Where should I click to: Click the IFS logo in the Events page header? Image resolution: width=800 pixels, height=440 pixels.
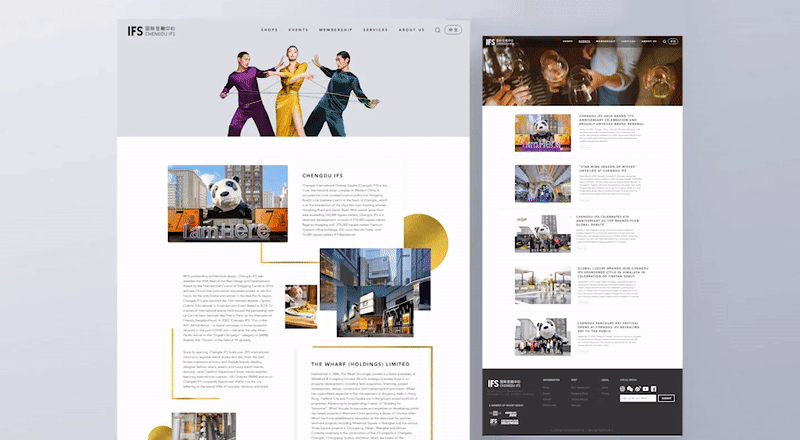(x=500, y=42)
